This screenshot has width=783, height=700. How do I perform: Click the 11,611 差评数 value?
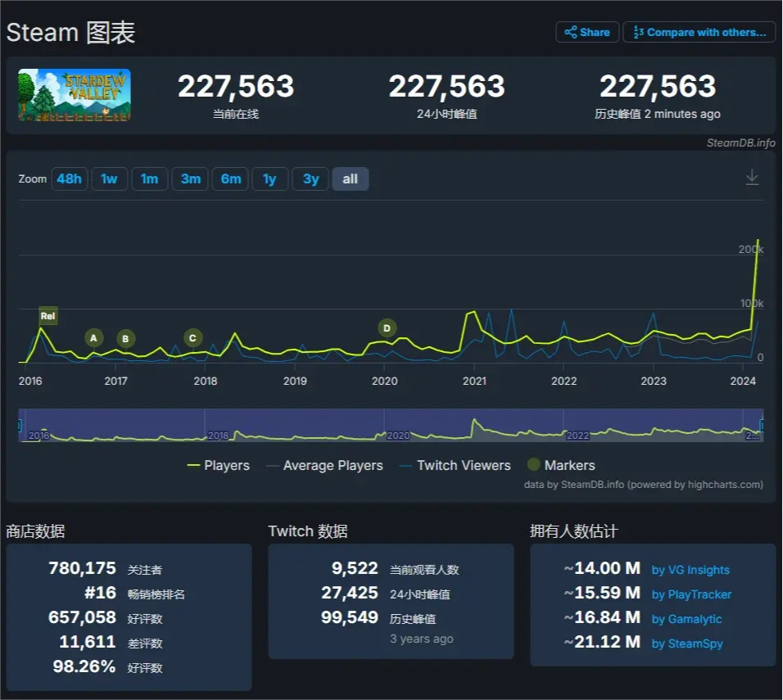pyautogui.click(x=88, y=642)
